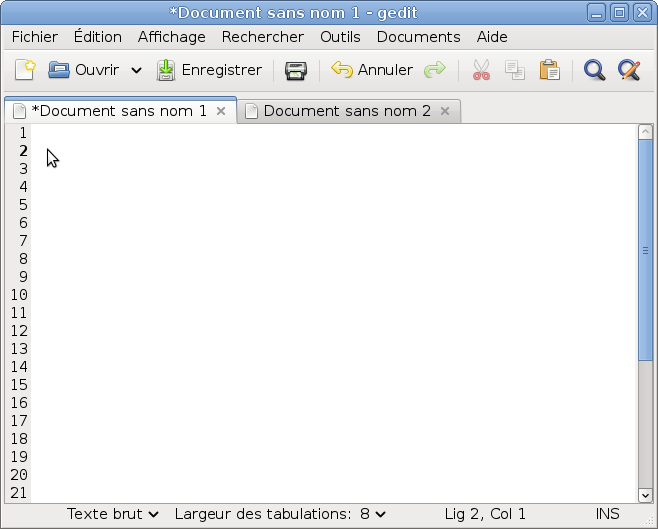The width and height of the screenshot is (658, 529).
Task: Select the *Document sans nom 1 tab
Action: pos(119,111)
